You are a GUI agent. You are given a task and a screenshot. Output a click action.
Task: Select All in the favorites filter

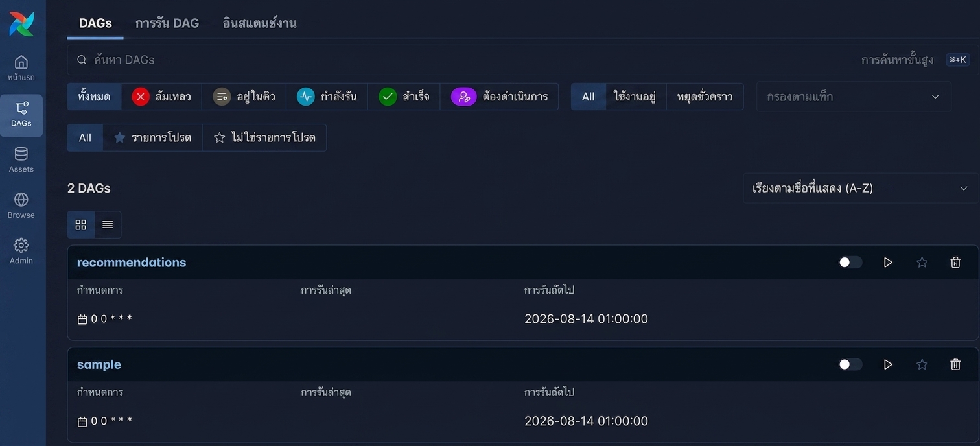[85, 137]
